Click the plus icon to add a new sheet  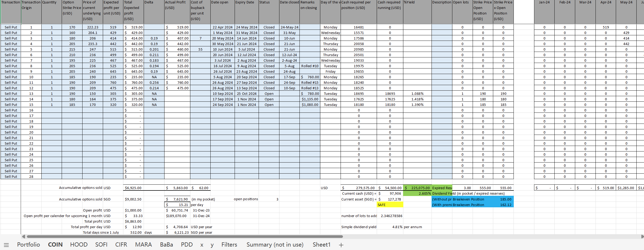coord(341,245)
